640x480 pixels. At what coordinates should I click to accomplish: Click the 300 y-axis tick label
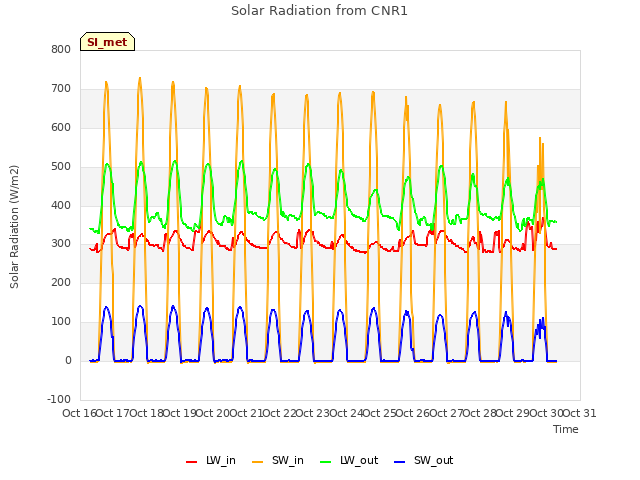click(x=61, y=244)
